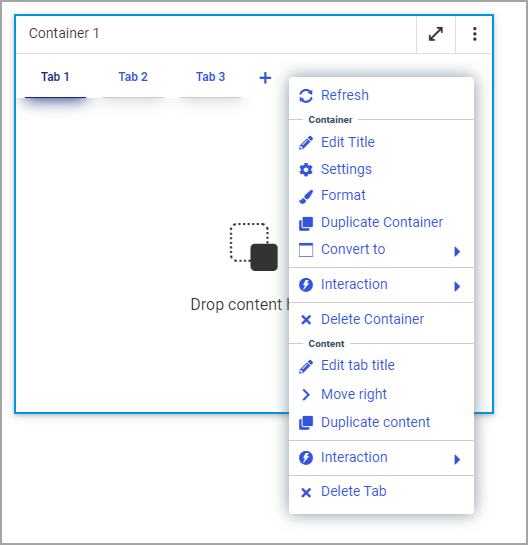This screenshot has width=528, height=545.
Task: Click the Container 1 title text
Action: tap(64, 33)
